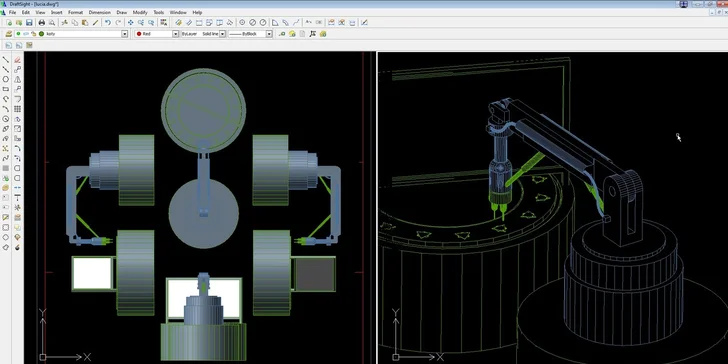Open the Dimension menu
This screenshot has height=364, width=728.
(99, 13)
